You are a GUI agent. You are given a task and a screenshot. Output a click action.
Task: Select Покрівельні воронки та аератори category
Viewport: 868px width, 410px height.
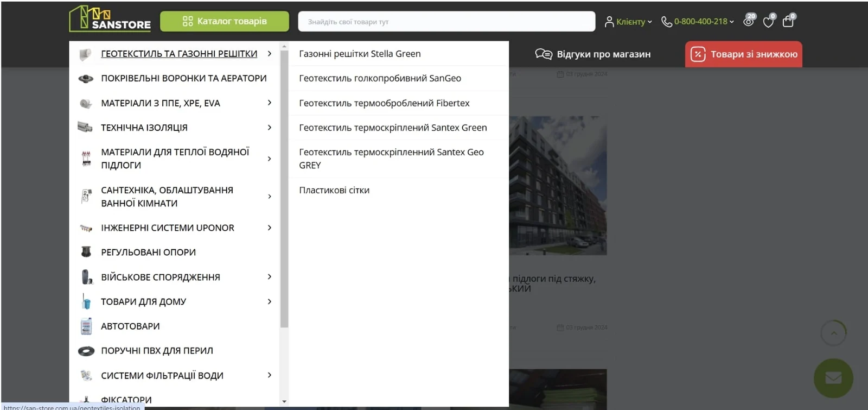click(x=184, y=78)
